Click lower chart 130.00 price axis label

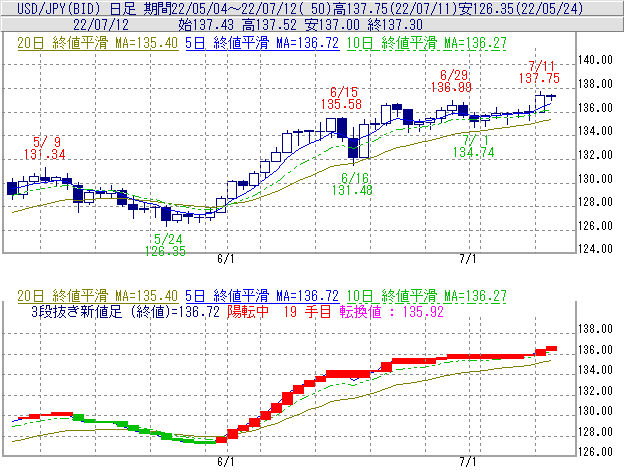tap(595, 411)
